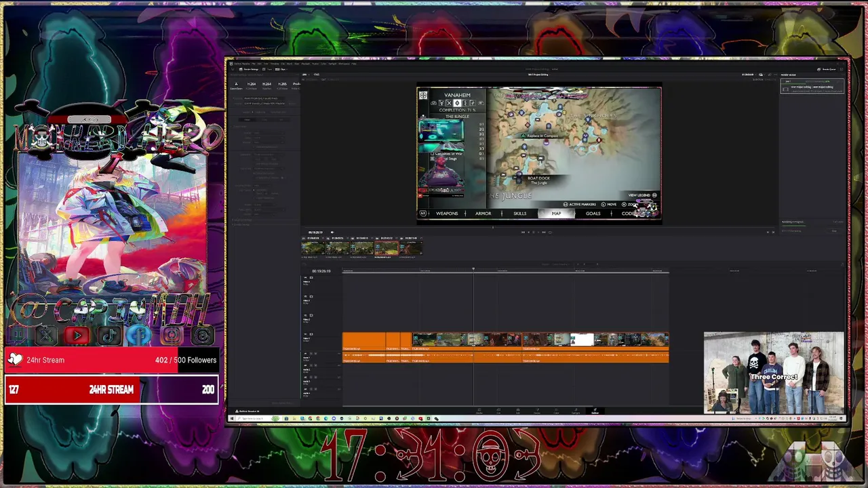Switch to the Color page

556,411
